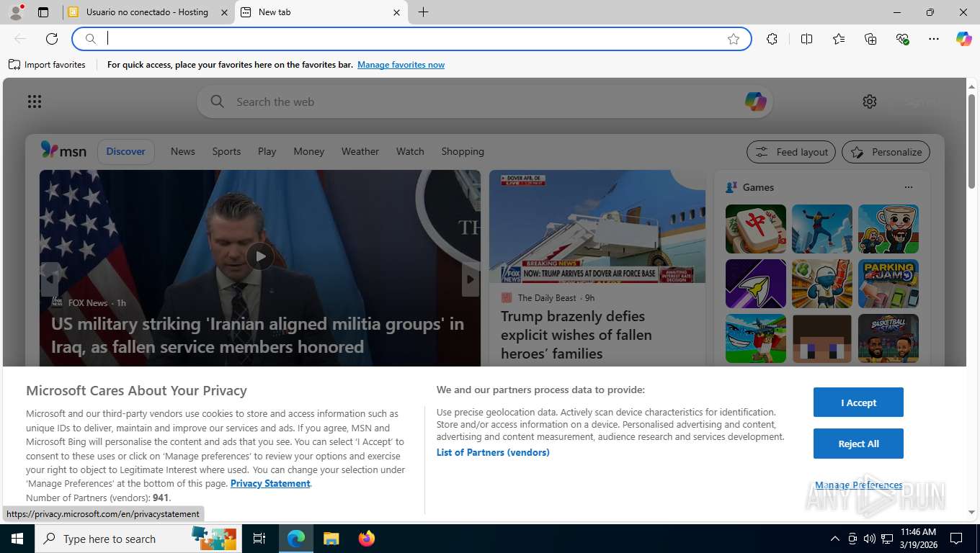Select the Money tab

pyautogui.click(x=309, y=151)
